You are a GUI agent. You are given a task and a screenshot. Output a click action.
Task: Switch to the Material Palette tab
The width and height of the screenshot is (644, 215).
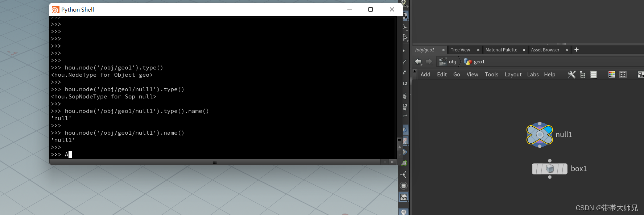pyautogui.click(x=501, y=50)
